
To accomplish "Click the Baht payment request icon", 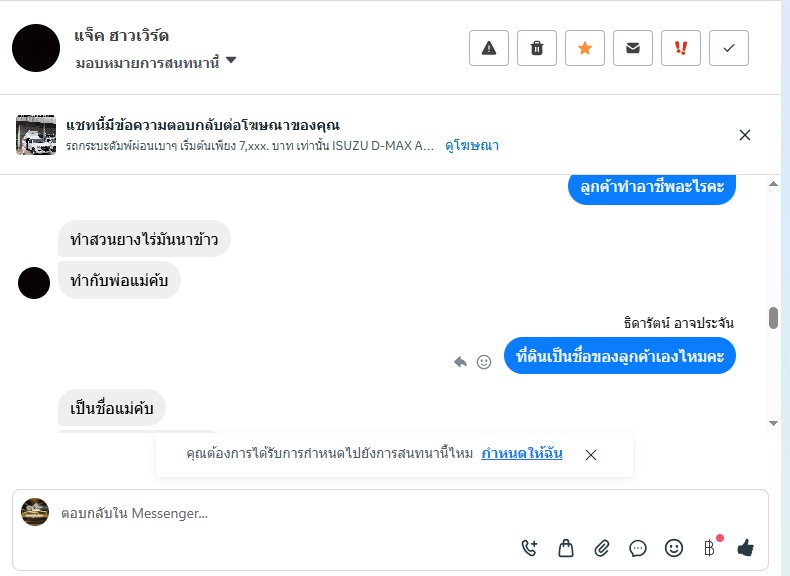I will pos(710,547).
